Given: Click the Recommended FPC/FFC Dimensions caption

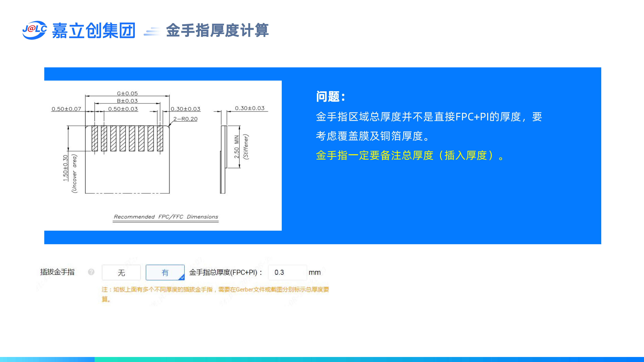Looking at the screenshot, I should (166, 217).
